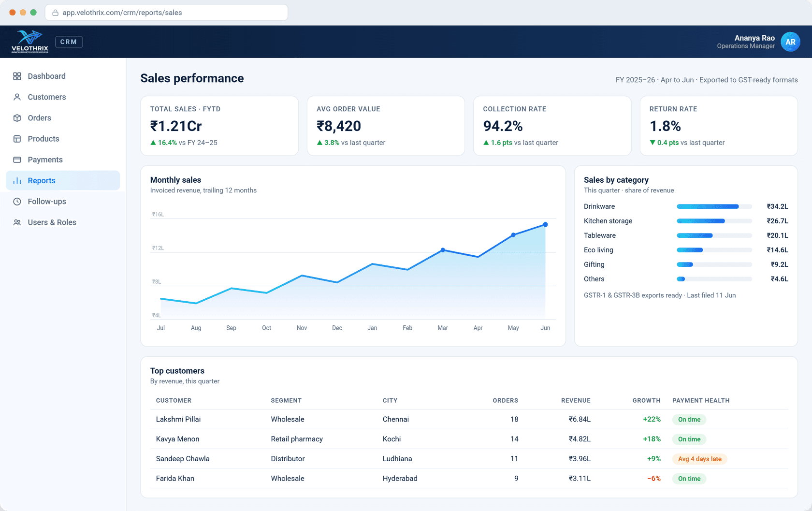Click the Follow-ups clock icon
This screenshot has width=812, height=511.
17,202
